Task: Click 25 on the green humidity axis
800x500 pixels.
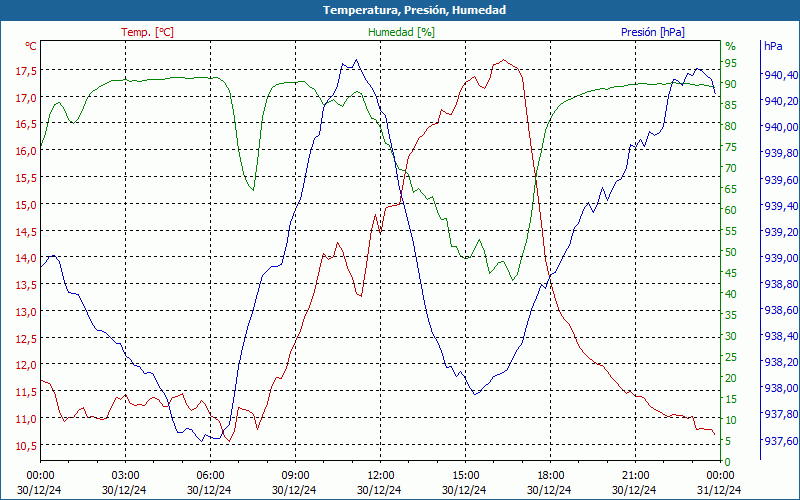Action: pyautogui.click(x=731, y=357)
